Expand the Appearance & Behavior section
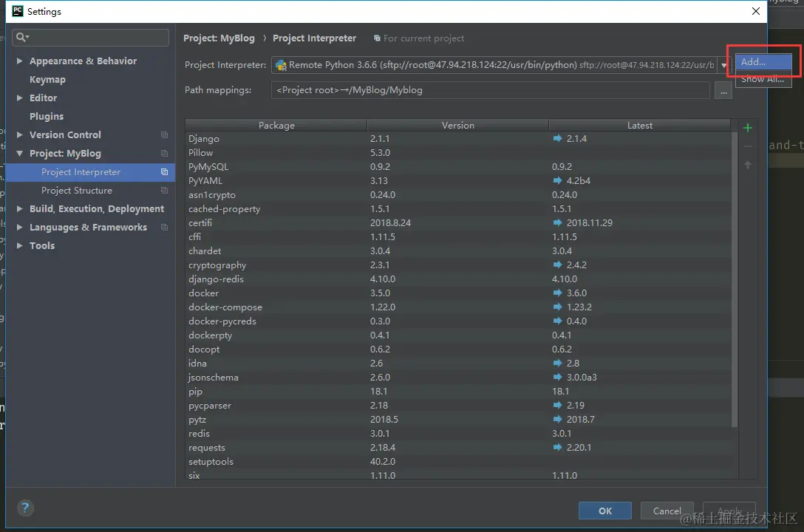Viewport: 804px width, 532px height. [20, 61]
